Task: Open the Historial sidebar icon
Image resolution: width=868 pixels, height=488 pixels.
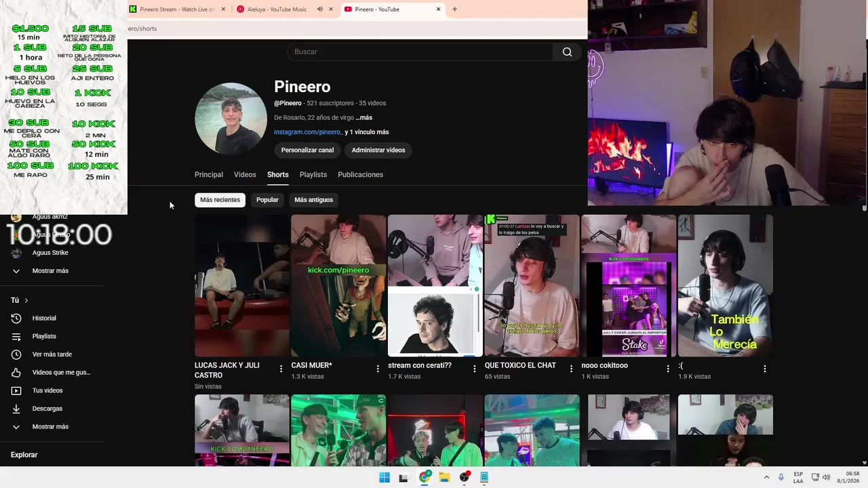Action: [16, 319]
